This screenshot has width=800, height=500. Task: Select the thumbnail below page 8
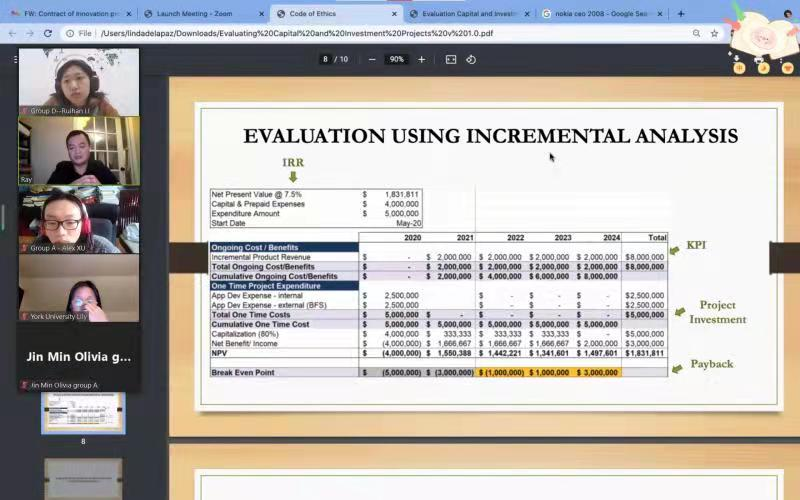[x=83, y=479]
